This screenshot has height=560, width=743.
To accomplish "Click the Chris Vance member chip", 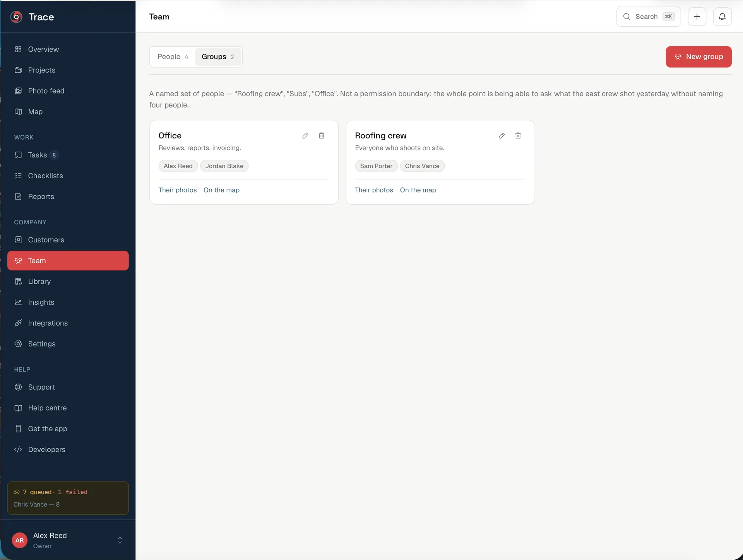I will tap(422, 166).
